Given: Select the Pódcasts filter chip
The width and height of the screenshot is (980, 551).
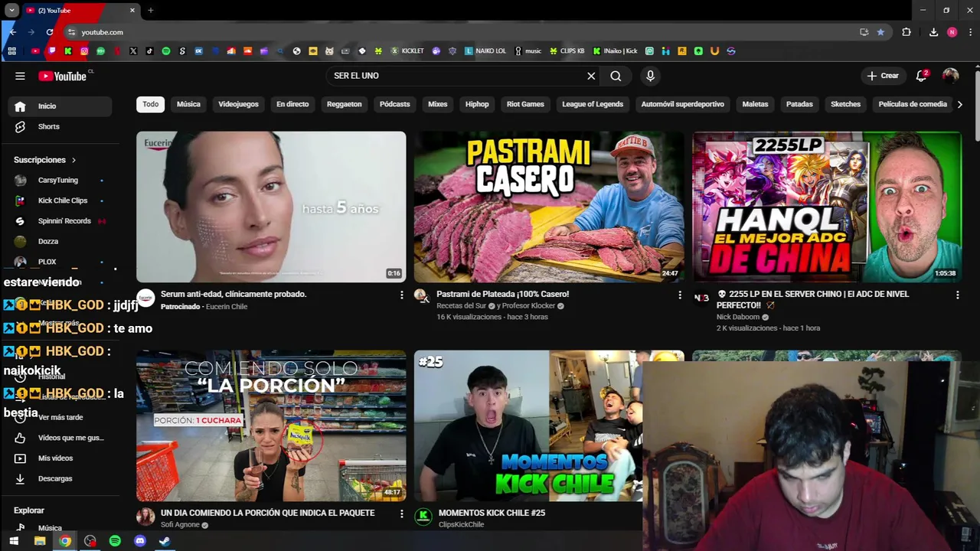Looking at the screenshot, I should (395, 104).
